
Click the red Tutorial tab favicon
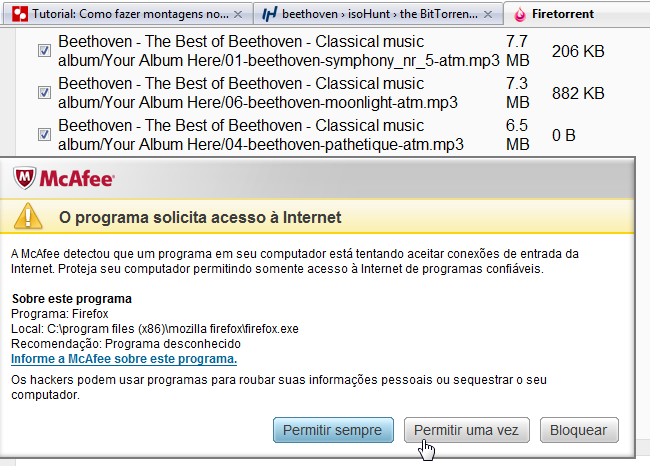click(20, 14)
